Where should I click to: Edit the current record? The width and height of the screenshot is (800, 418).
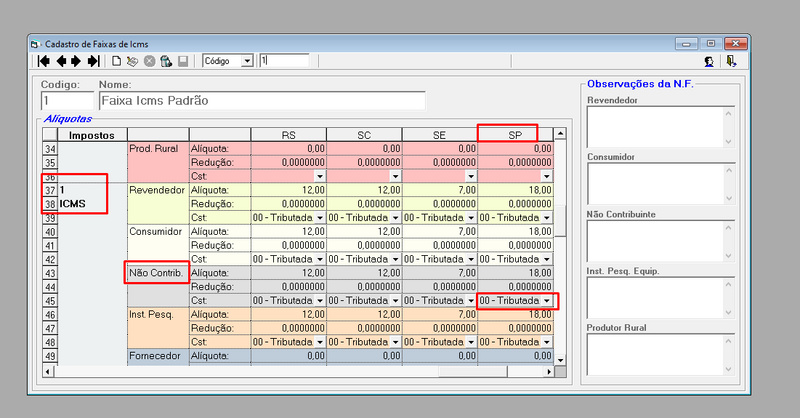(132, 61)
